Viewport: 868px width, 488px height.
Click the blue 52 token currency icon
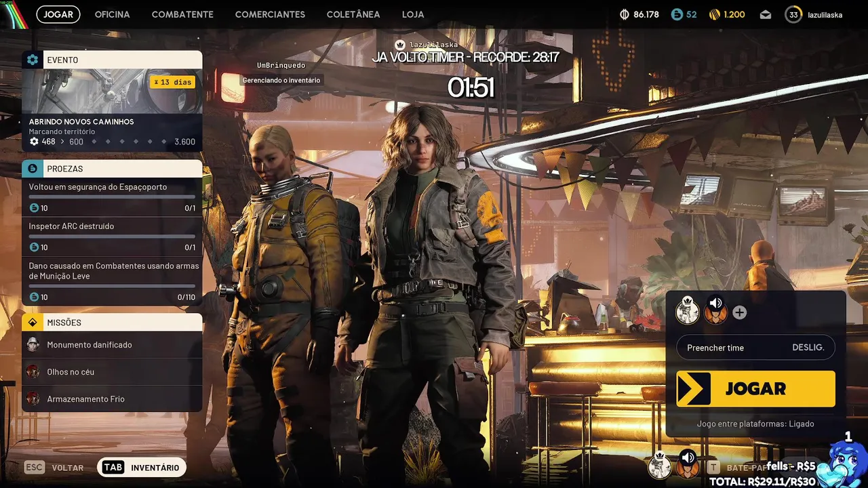pos(676,14)
